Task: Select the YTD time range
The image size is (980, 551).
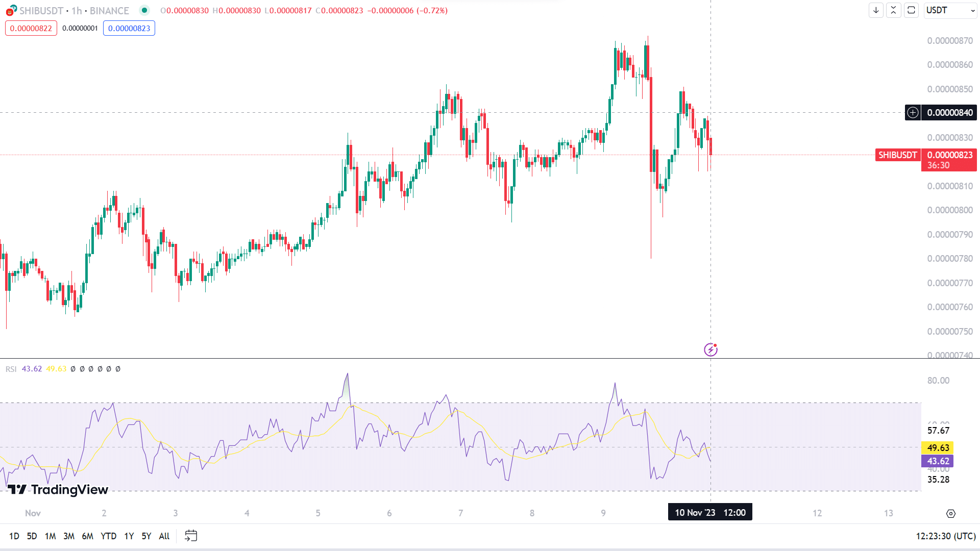Action: [109, 536]
